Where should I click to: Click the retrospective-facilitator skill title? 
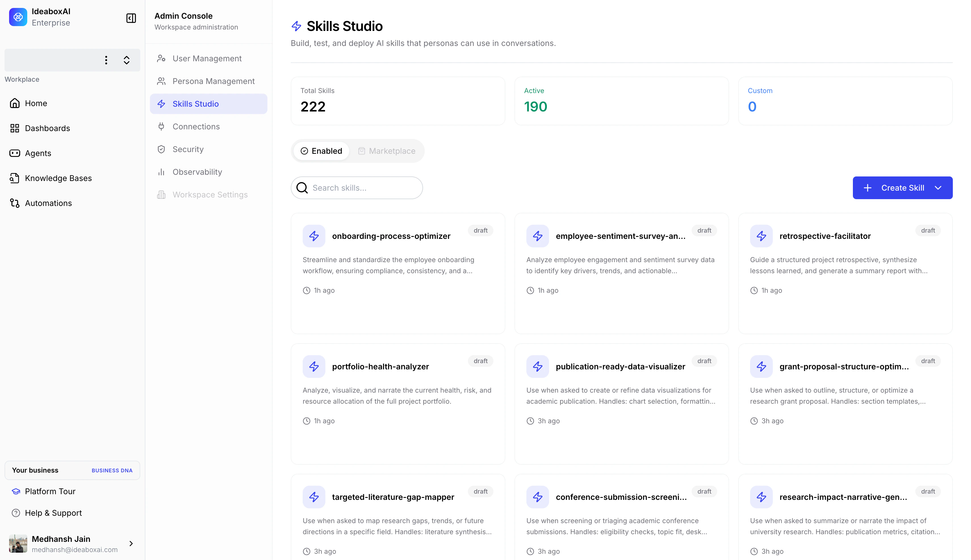(x=825, y=236)
